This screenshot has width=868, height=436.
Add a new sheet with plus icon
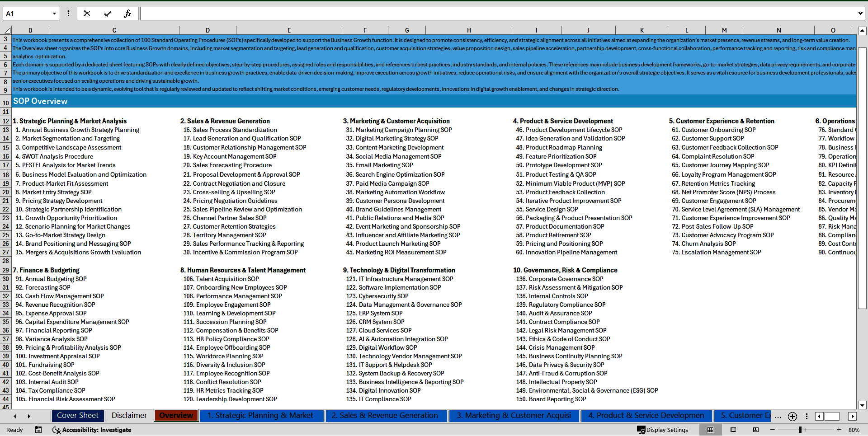click(792, 416)
